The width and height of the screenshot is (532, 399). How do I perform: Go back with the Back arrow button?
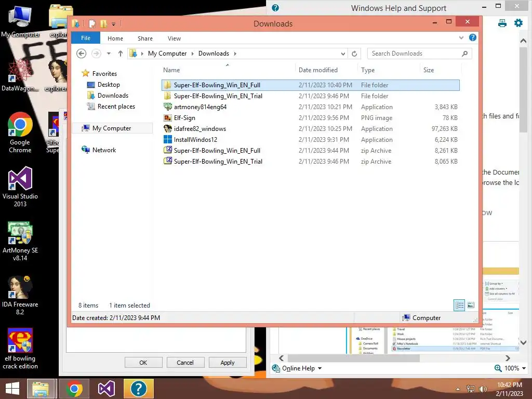pos(81,54)
